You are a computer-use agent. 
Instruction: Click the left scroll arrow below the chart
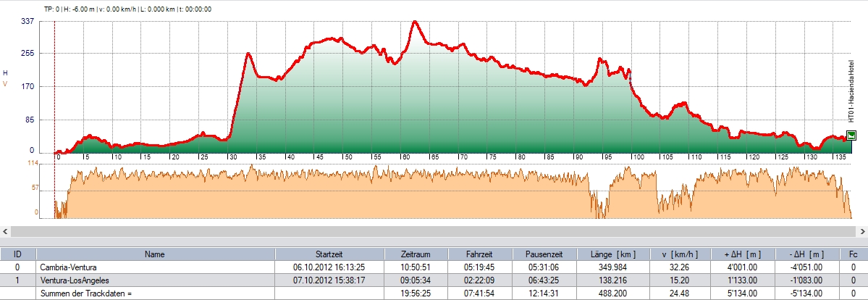5,230
